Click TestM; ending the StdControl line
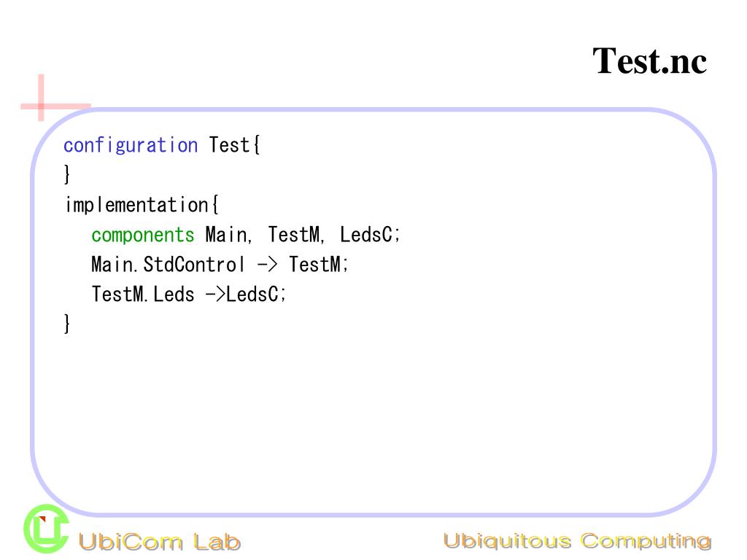747x560 pixels. (x=319, y=264)
